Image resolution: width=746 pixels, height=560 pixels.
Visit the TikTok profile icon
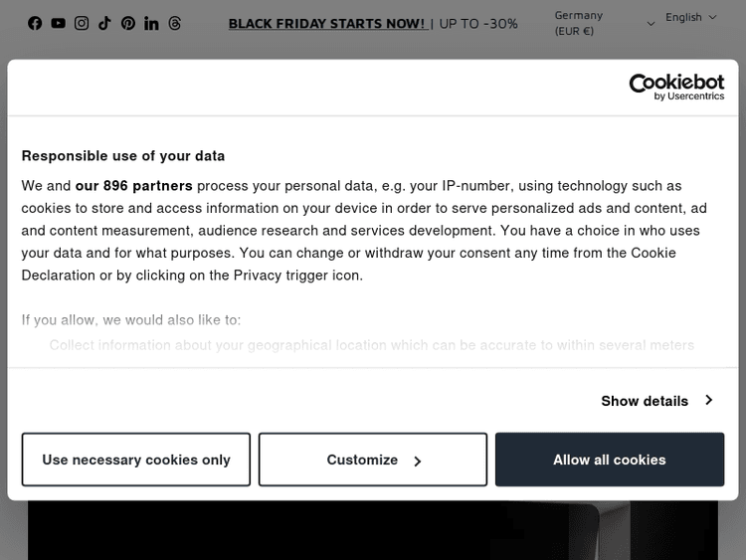click(104, 23)
